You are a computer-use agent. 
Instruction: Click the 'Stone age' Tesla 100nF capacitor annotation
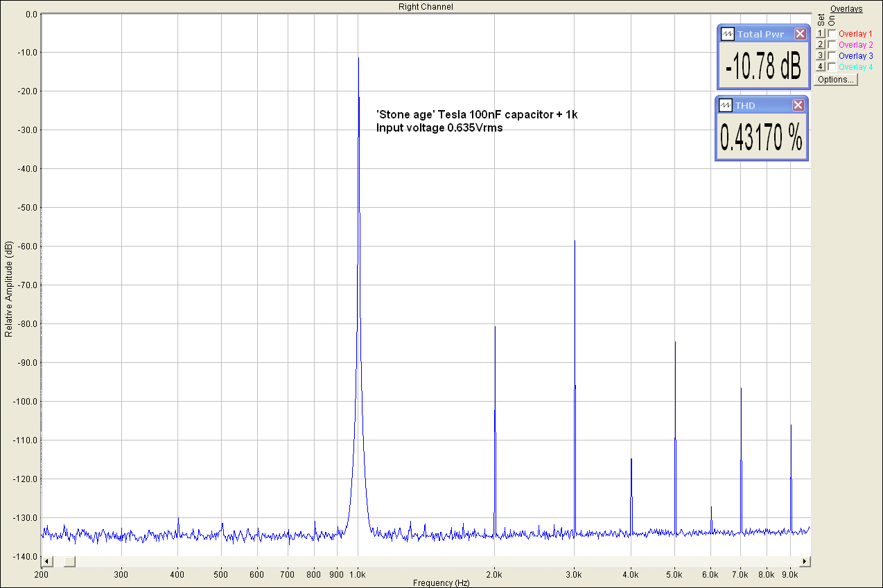click(x=477, y=115)
